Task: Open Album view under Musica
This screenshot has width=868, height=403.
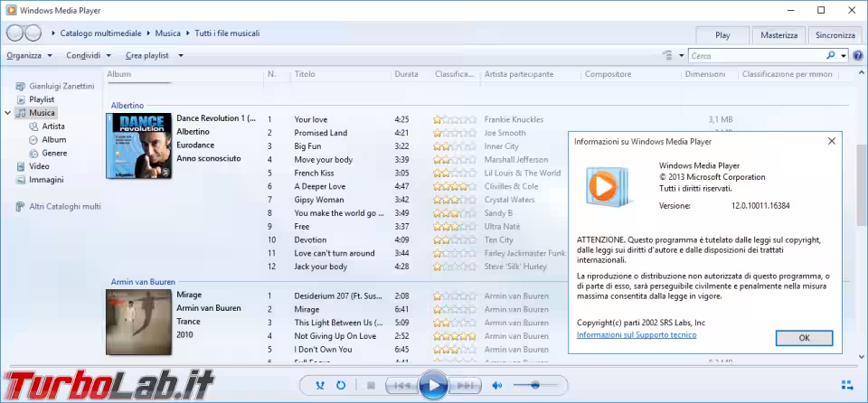Action: click(x=48, y=139)
